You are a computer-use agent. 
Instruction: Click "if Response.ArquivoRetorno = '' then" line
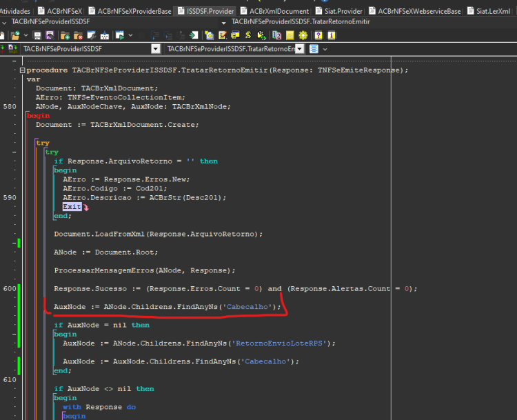(x=136, y=161)
